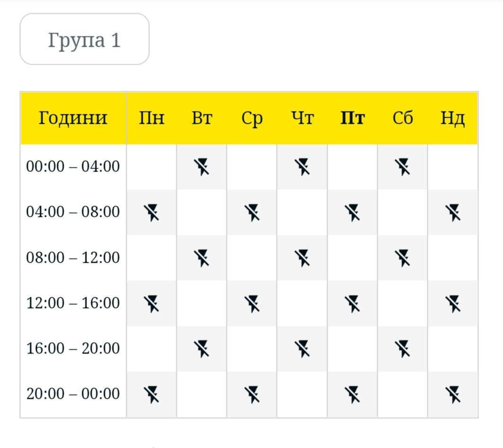Click the outage icon for Tuesday 08:00 – 12:00
This screenshot has height=448, width=503.
(201, 258)
